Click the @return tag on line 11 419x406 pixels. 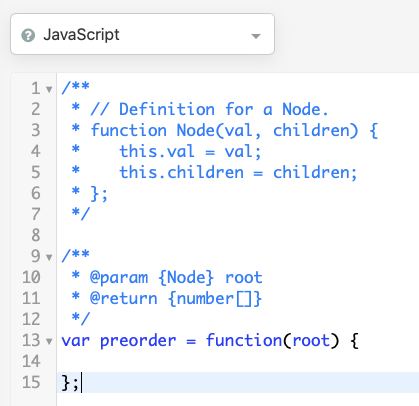tap(123, 299)
